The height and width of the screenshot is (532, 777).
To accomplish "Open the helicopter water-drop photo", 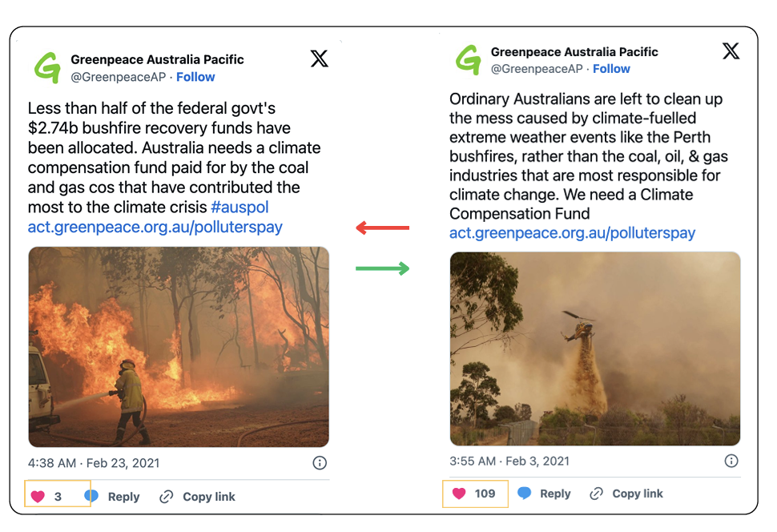I will point(594,349).
